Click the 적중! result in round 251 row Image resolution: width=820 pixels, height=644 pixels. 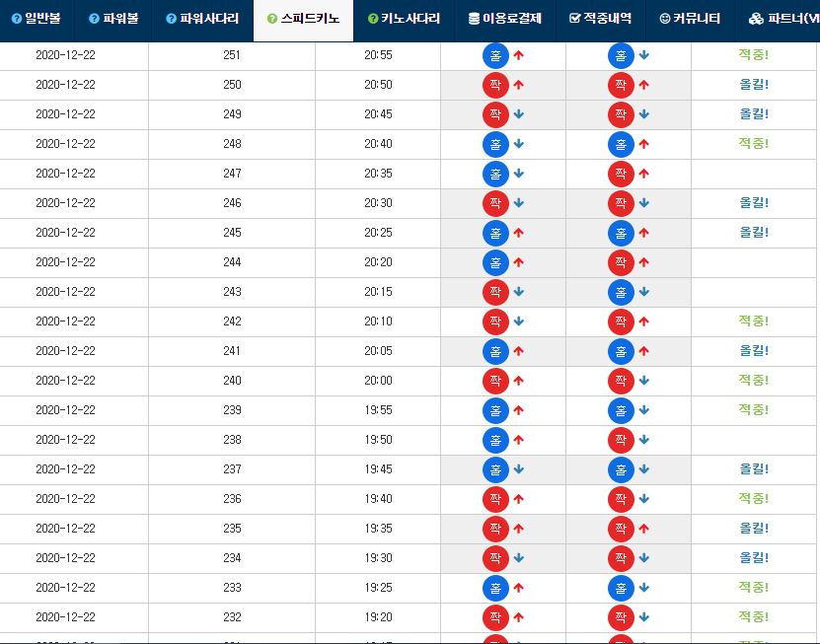[754, 54]
